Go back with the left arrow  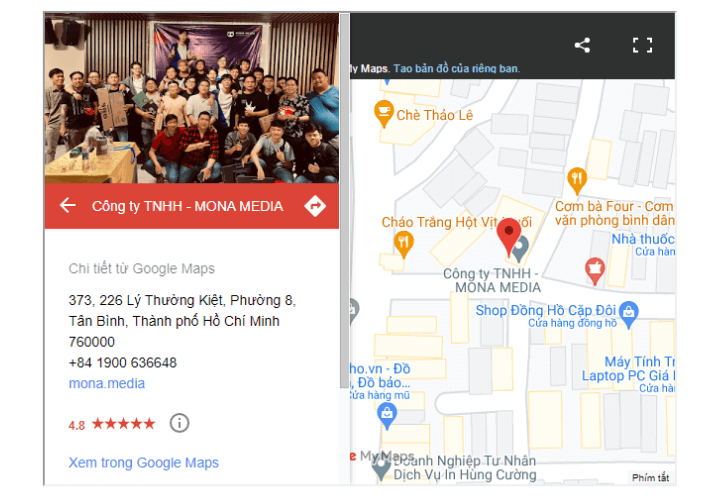(x=68, y=205)
